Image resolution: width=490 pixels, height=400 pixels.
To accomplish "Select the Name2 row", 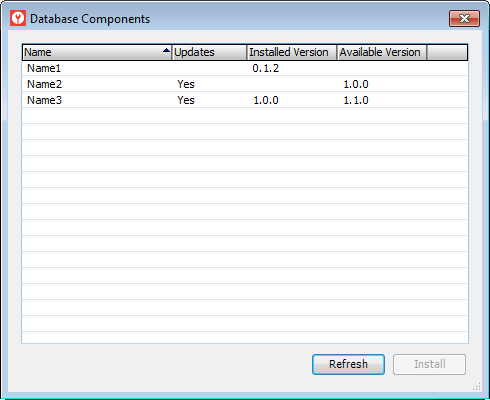I will coord(245,84).
